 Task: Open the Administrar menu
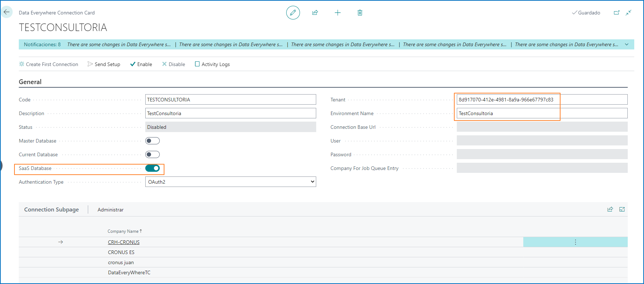tap(111, 210)
